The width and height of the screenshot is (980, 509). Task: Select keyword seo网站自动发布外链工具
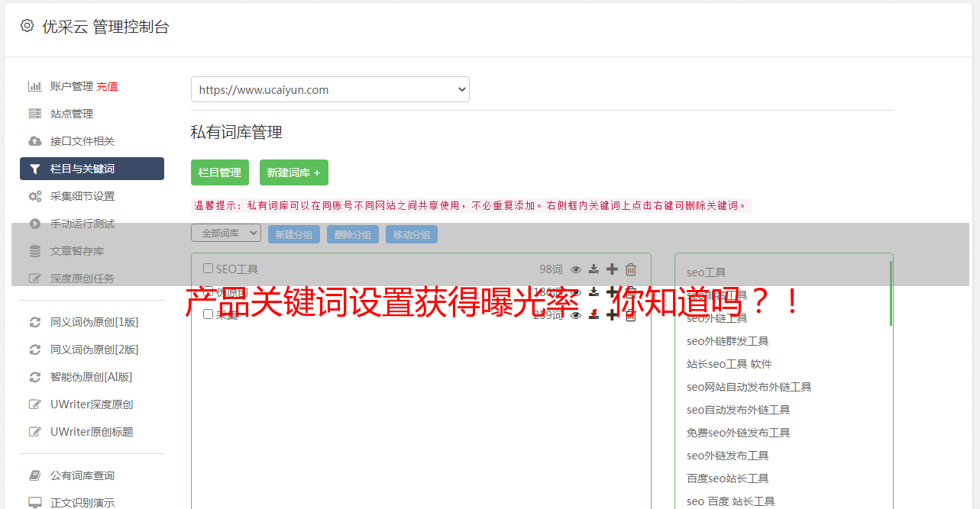[x=749, y=387]
